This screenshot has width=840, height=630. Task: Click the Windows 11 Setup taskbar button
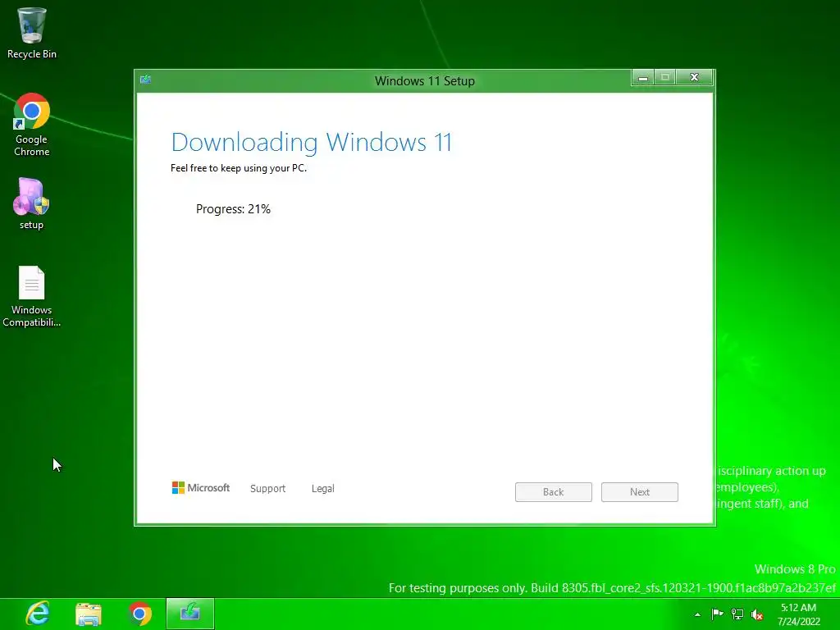pos(190,614)
